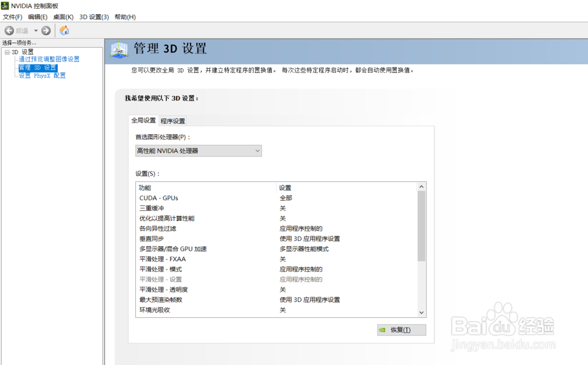Open the 3D 设置(3) menu
Screen dimensions: 588x365
click(x=94, y=17)
